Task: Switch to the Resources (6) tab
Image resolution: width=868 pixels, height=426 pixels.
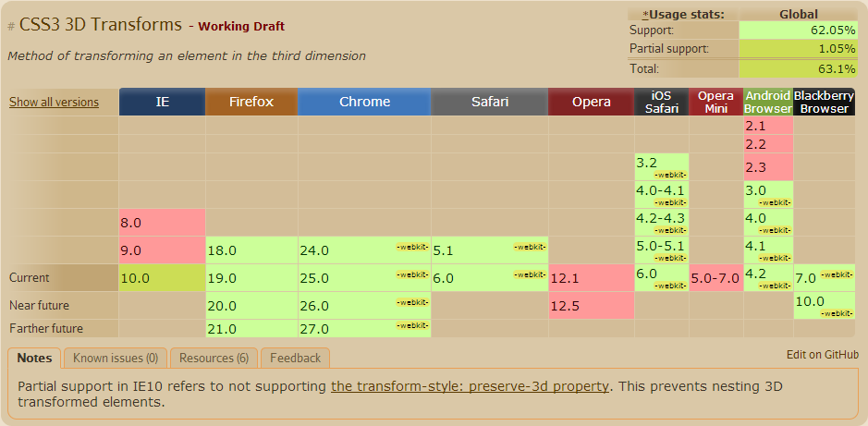Action: tap(214, 358)
